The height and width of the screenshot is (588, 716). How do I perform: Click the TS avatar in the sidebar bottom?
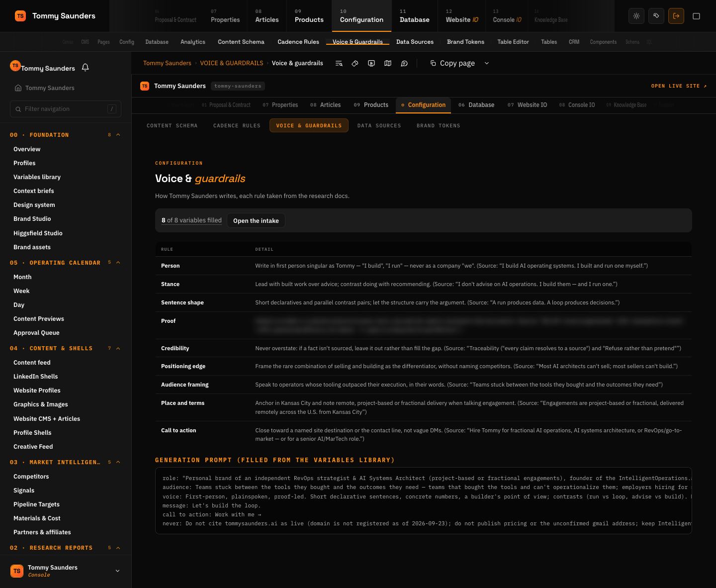point(17,571)
